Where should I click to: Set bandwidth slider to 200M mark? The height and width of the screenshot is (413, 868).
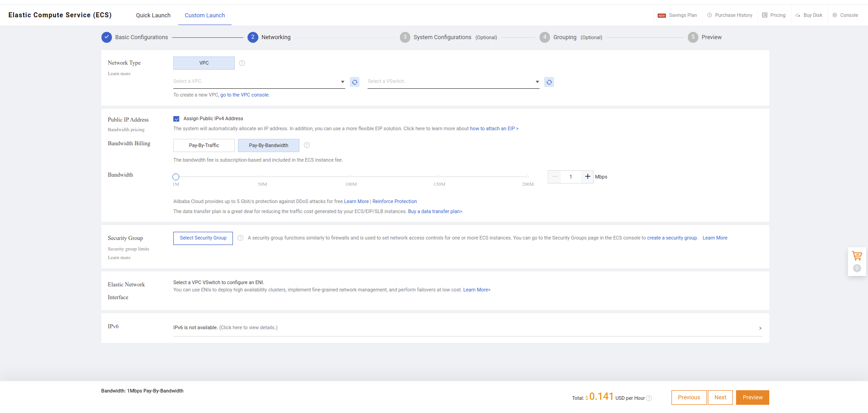tap(527, 176)
